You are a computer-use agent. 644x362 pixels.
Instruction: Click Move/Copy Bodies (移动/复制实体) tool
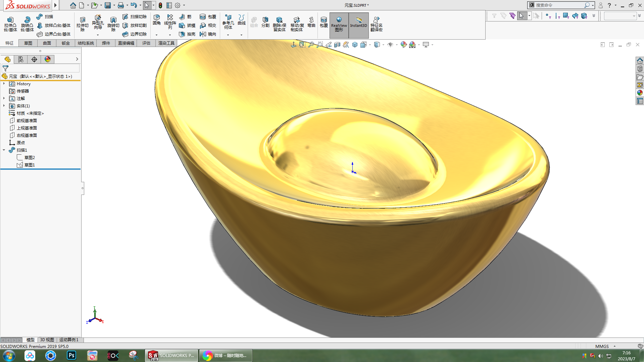[297, 24]
